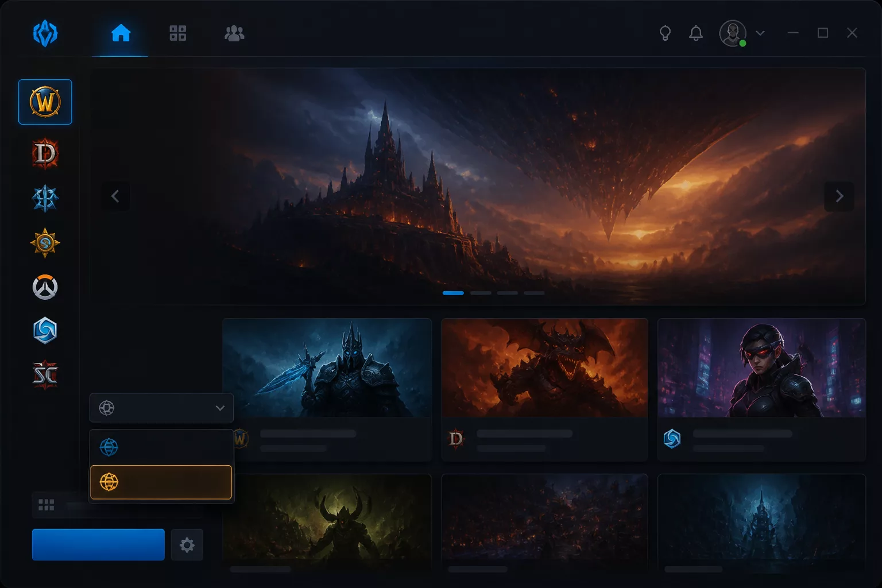The width and height of the screenshot is (882, 588).
Task: Click the main castle hero banner
Action: 478,187
